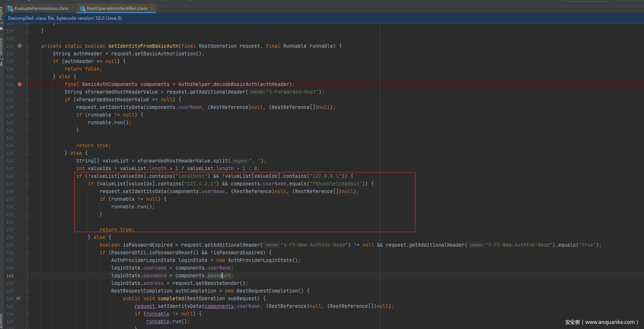Remove the breakpoint on line 136
The height and width of the screenshot is (329, 644).
click(x=20, y=84)
